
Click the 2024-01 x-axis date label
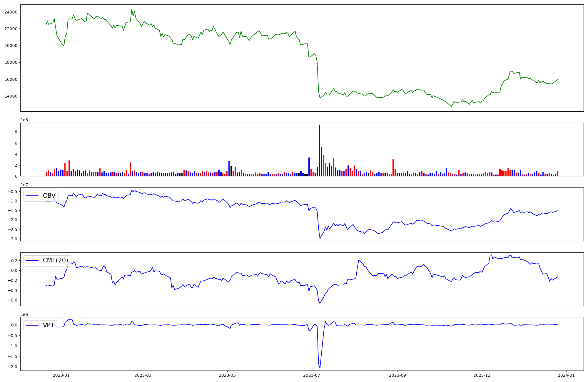pyautogui.click(x=566, y=375)
